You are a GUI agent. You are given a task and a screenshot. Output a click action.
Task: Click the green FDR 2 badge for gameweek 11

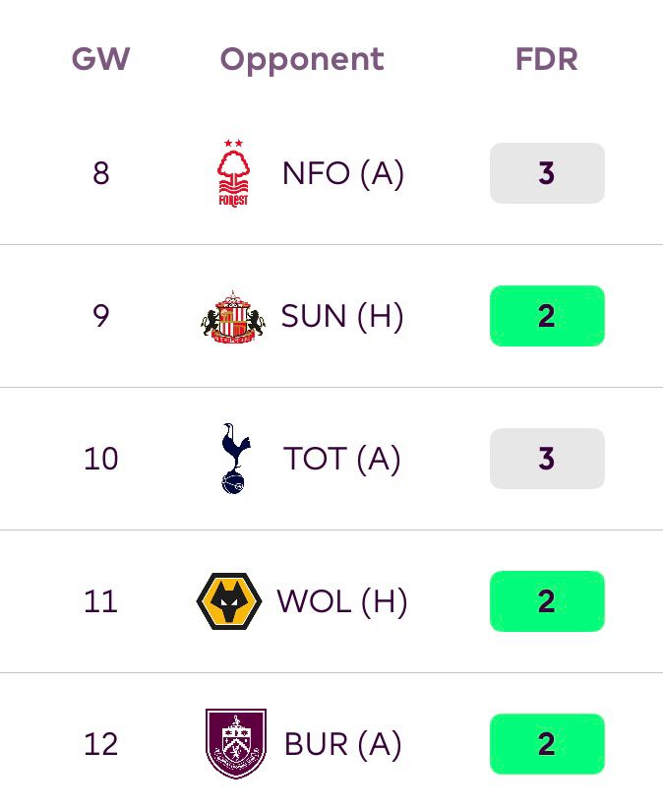(547, 601)
